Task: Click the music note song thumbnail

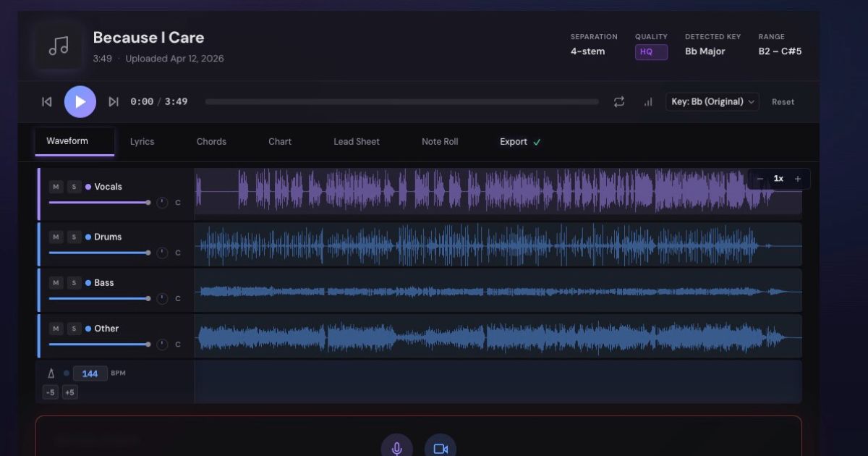Action: click(59, 46)
